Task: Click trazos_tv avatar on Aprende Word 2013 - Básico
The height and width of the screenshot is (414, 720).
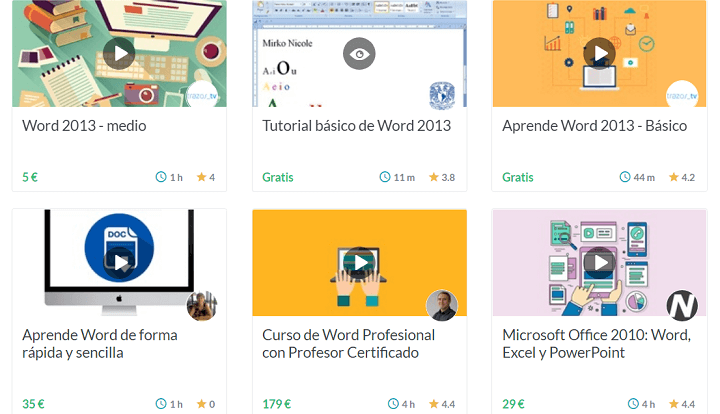Action: pyautogui.click(x=682, y=96)
